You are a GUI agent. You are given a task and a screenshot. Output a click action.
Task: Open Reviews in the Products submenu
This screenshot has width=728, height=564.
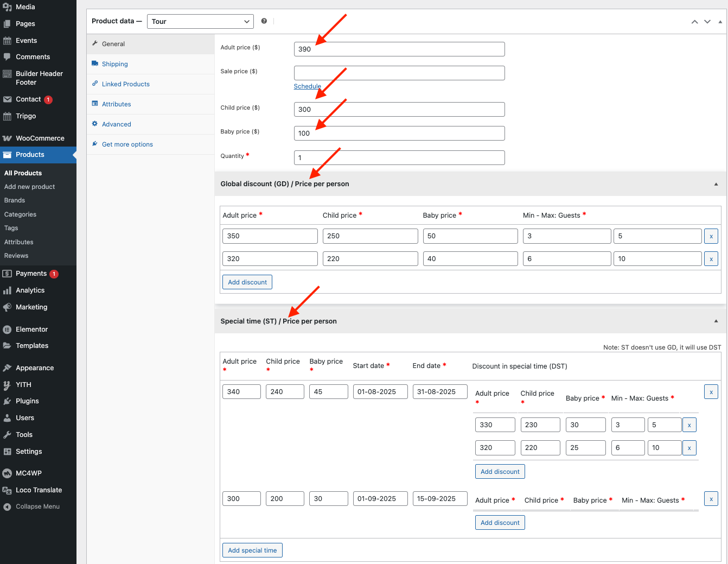pyautogui.click(x=16, y=256)
